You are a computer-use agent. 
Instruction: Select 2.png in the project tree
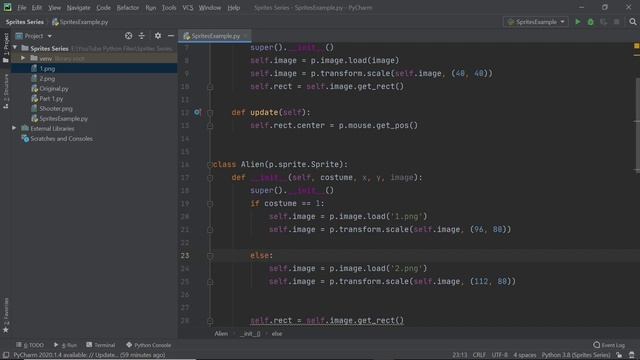(x=47, y=78)
